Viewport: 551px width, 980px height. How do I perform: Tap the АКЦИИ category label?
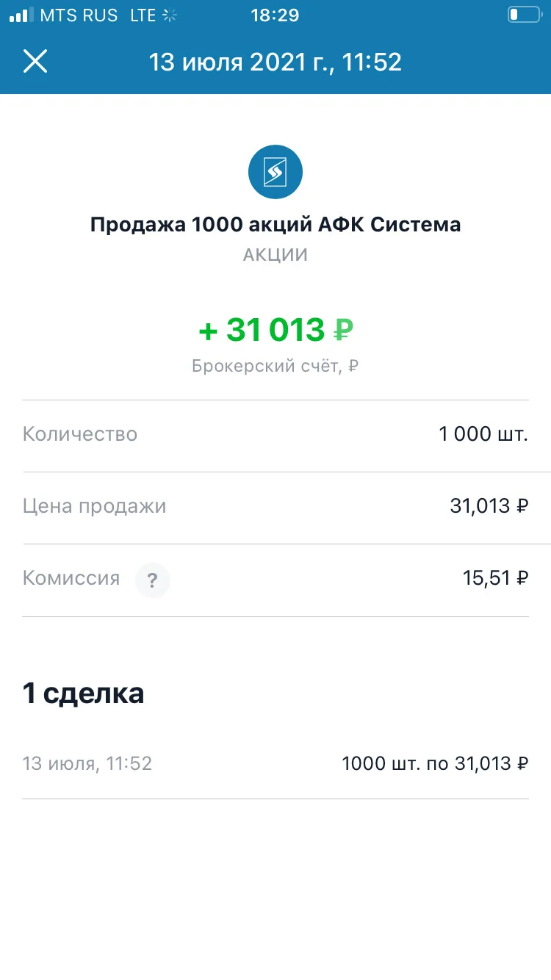(x=275, y=256)
